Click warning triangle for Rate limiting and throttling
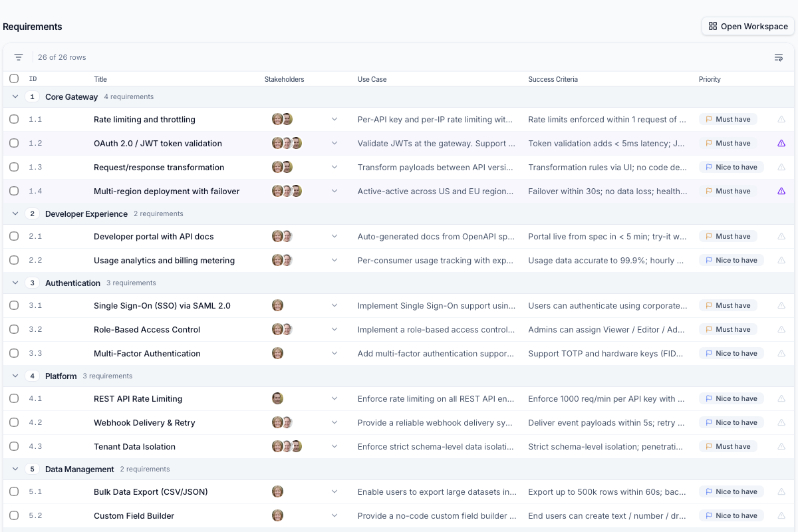798x532 pixels. pos(781,120)
